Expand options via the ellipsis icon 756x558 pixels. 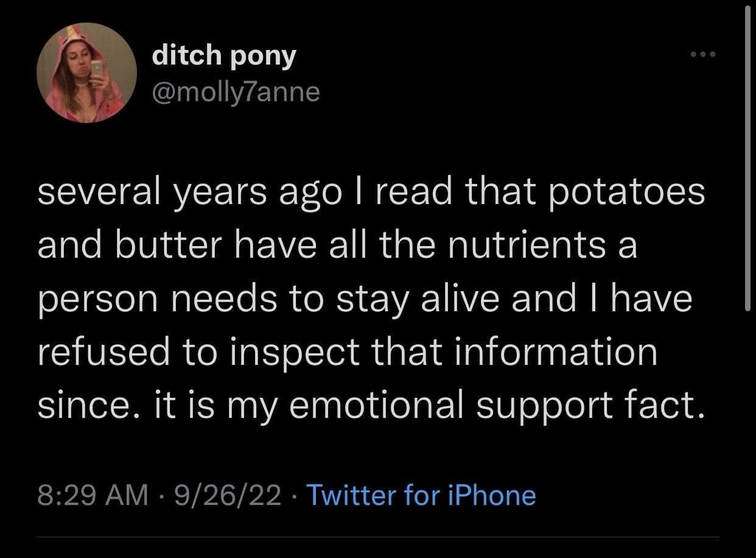[x=701, y=54]
